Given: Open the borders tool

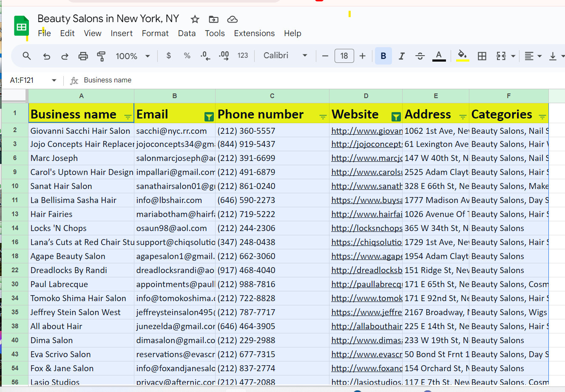Looking at the screenshot, I should click(482, 56).
